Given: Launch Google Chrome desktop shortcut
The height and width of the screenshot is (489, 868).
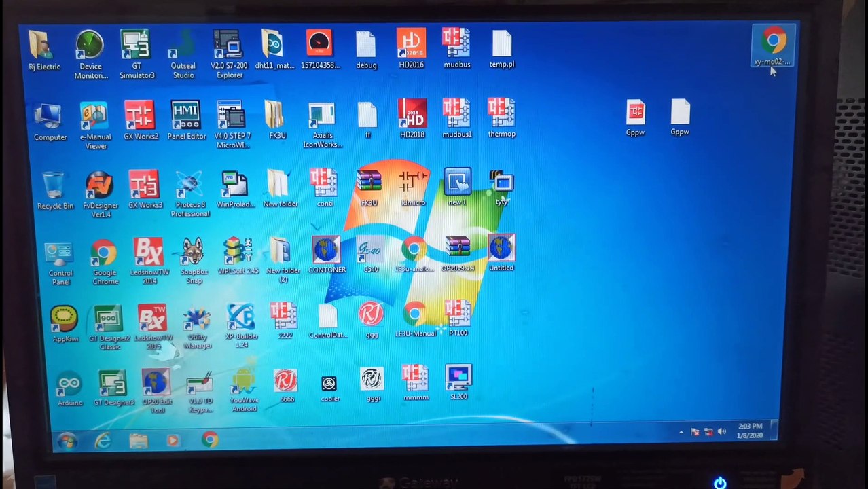Looking at the screenshot, I should (x=105, y=262).
